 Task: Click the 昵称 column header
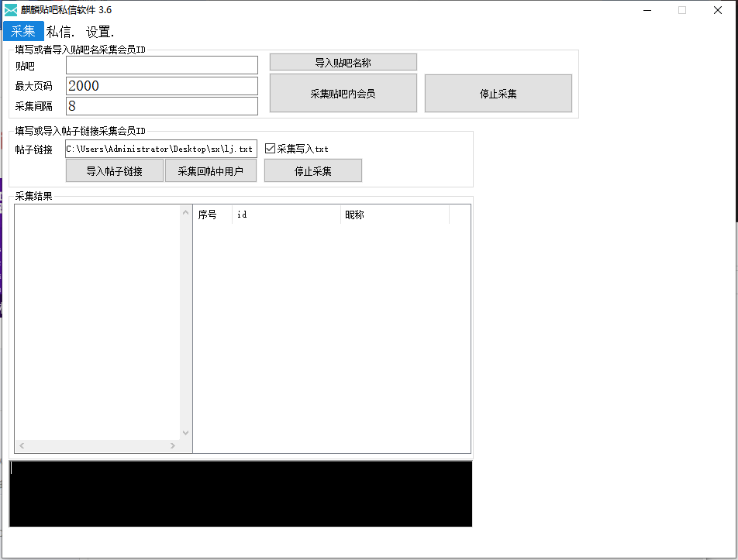(x=395, y=215)
